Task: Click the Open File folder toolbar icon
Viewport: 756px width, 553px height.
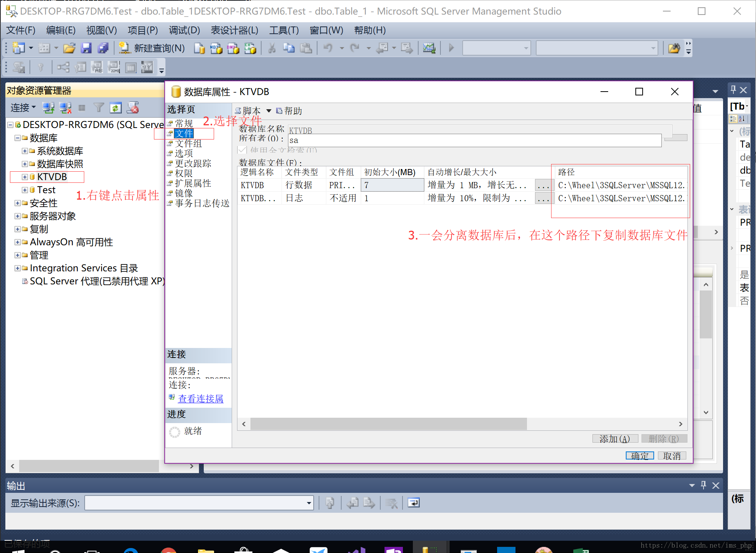Action: [x=69, y=48]
